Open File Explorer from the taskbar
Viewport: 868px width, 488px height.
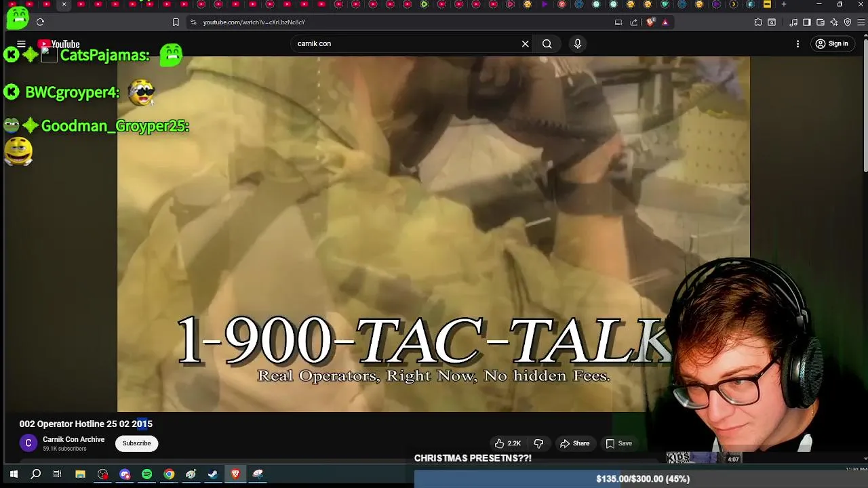(80, 474)
